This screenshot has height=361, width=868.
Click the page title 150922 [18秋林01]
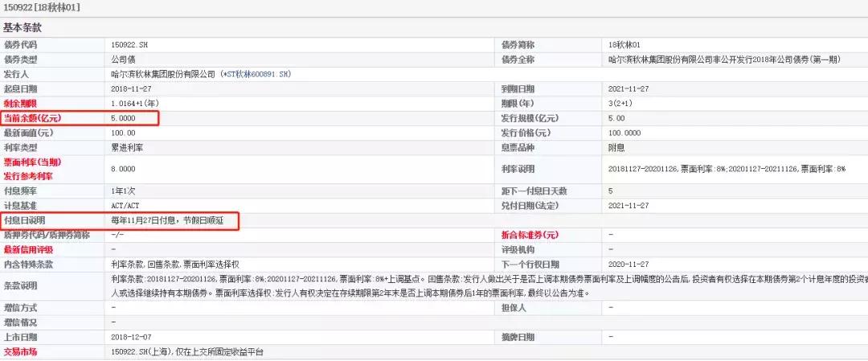[x=42, y=8]
